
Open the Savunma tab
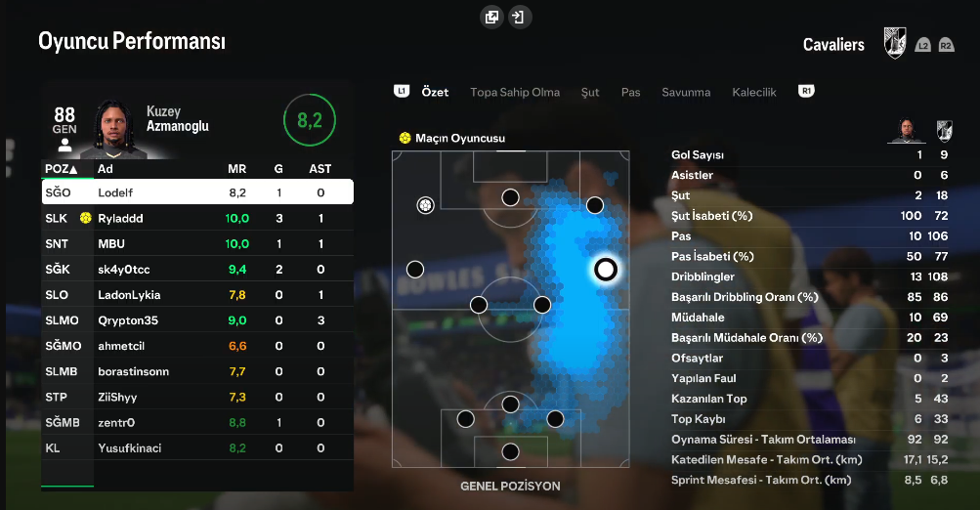pyautogui.click(x=686, y=92)
